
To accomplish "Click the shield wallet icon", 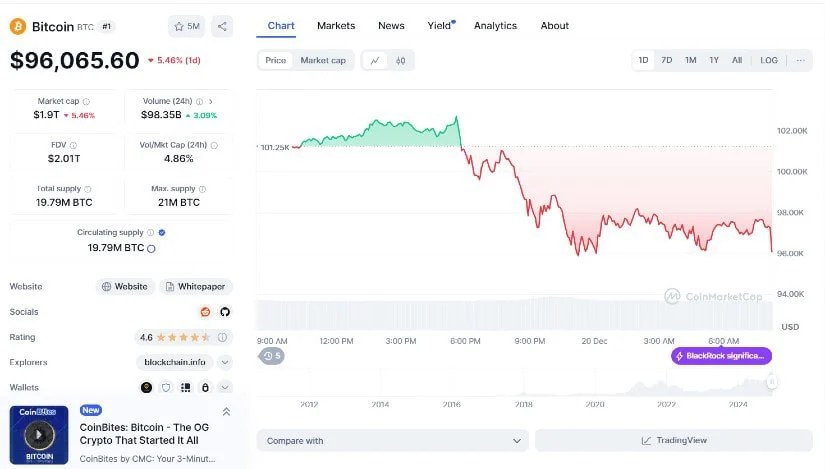I will click(166, 387).
